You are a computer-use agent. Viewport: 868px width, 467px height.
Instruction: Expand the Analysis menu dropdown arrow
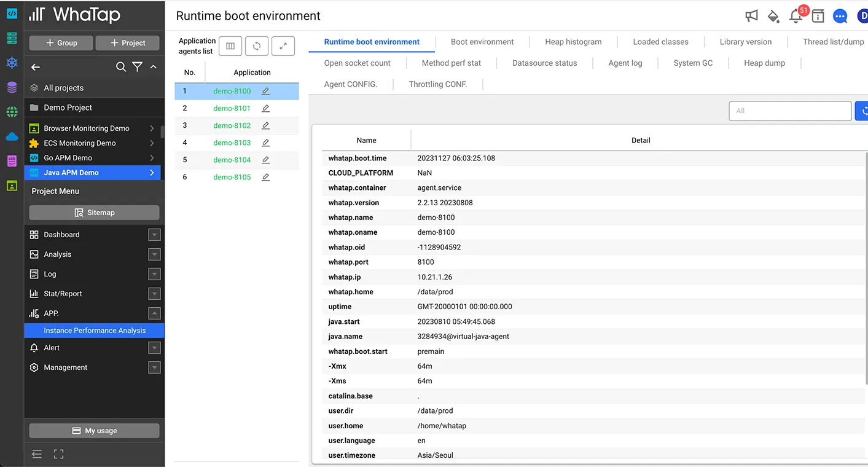pos(155,254)
